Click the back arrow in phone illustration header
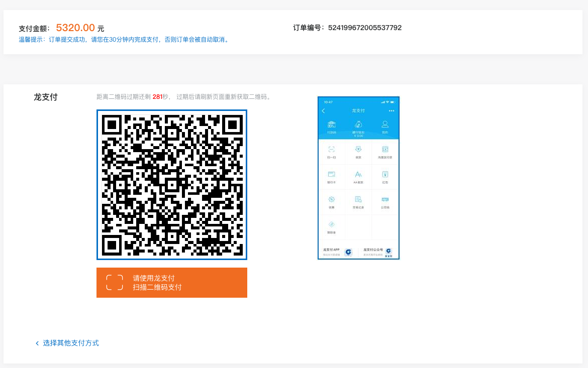This screenshot has height=368, width=588. coord(323,111)
